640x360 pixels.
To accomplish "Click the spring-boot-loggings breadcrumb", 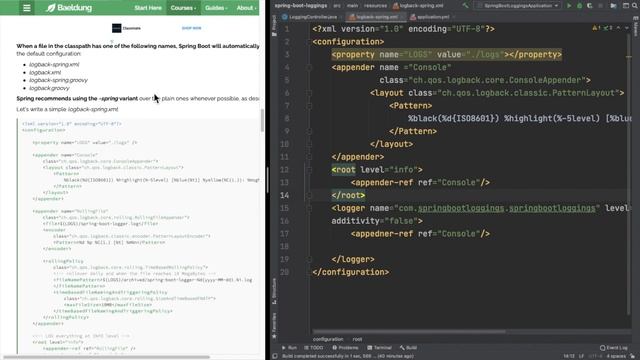I will pos(300,6).
